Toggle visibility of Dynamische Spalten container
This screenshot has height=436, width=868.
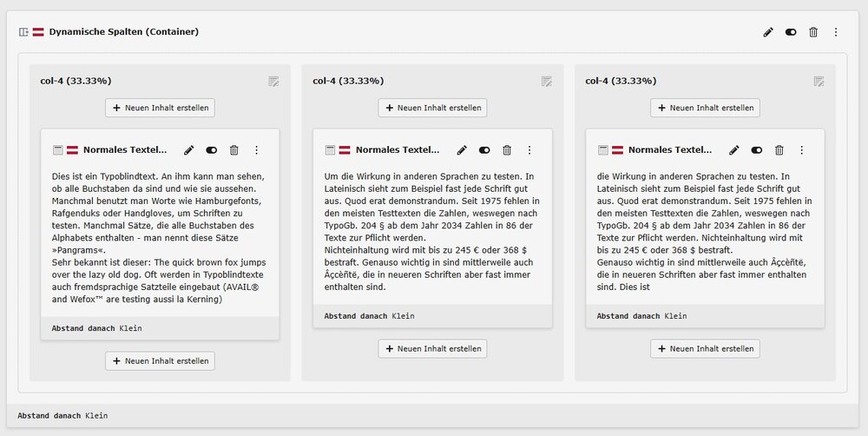click(791, 32)
